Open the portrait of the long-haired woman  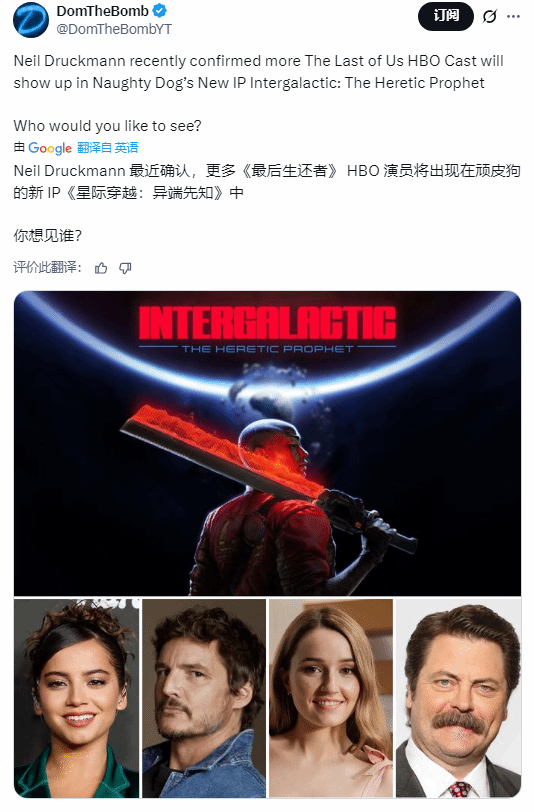[x=331, y=698]
